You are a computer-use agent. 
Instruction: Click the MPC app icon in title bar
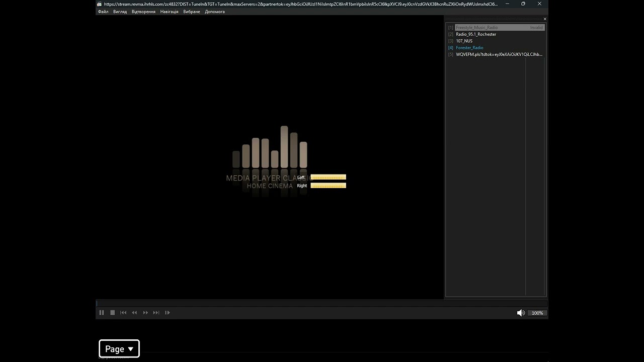100,4
